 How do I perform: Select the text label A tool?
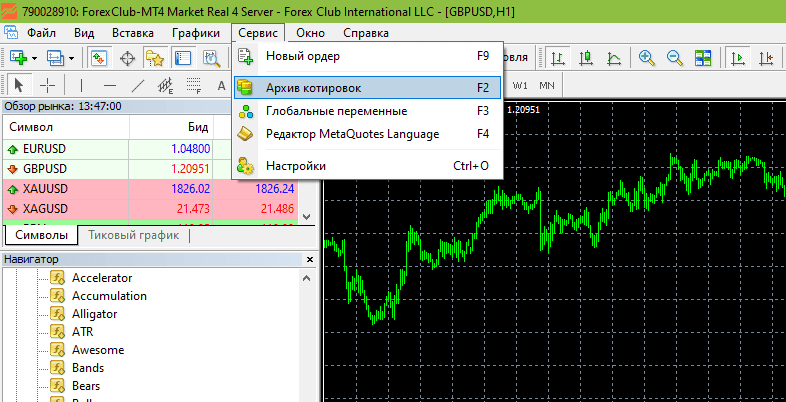pos(222,86)
